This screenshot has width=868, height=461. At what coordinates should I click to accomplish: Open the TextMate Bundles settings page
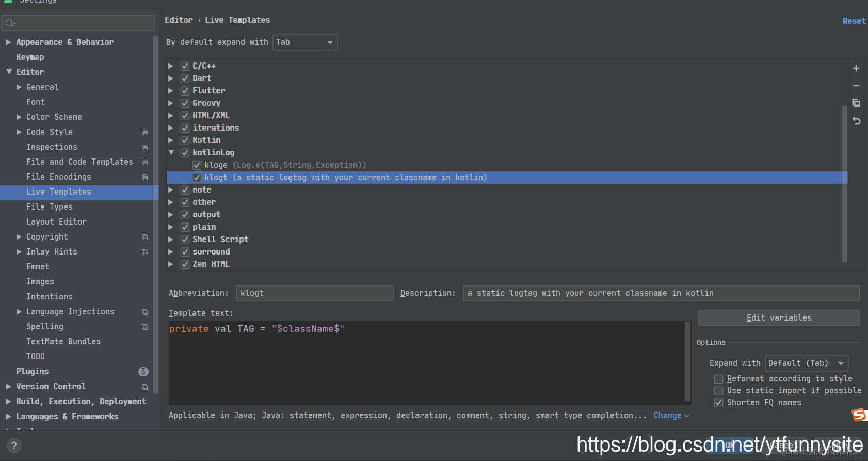point(63,342)
